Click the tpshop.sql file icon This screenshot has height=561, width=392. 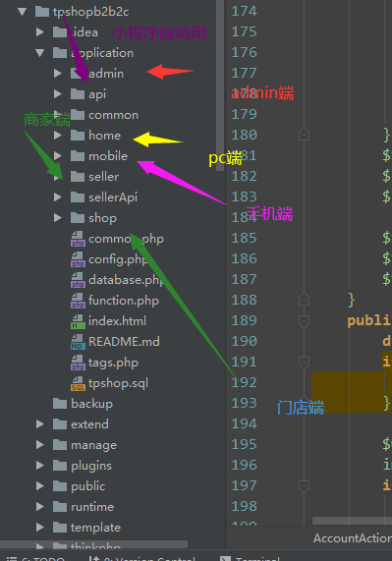78,383
